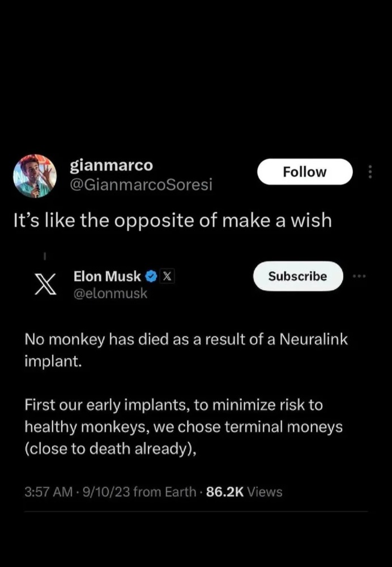Image resolution: width=392 pixels, height=567 pixels.
Task: Open the horizontal three-dot quoted post menu
Action: tap(359, 276)
